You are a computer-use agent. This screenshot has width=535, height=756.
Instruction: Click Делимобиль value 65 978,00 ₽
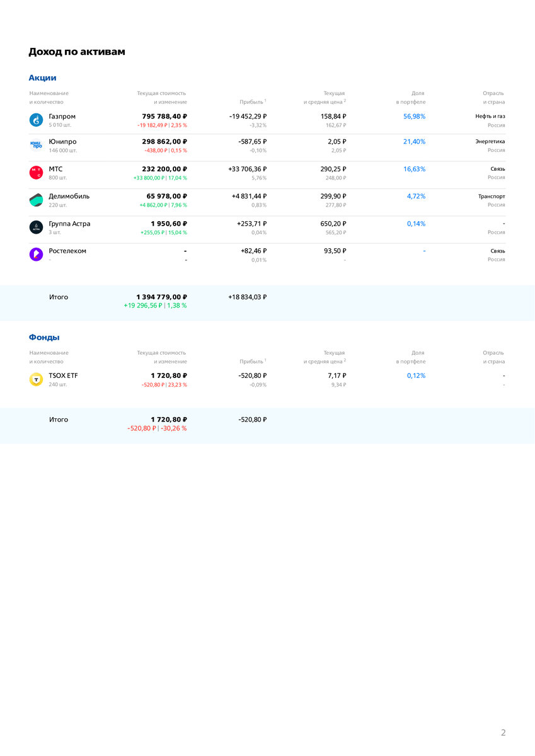(167, 197)
